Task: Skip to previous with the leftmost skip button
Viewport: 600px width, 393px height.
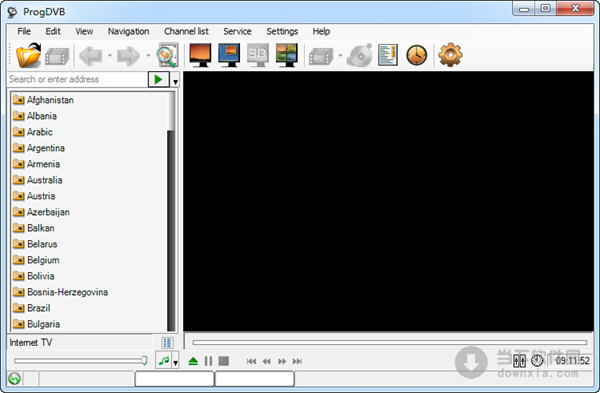Action: point(251,361)
